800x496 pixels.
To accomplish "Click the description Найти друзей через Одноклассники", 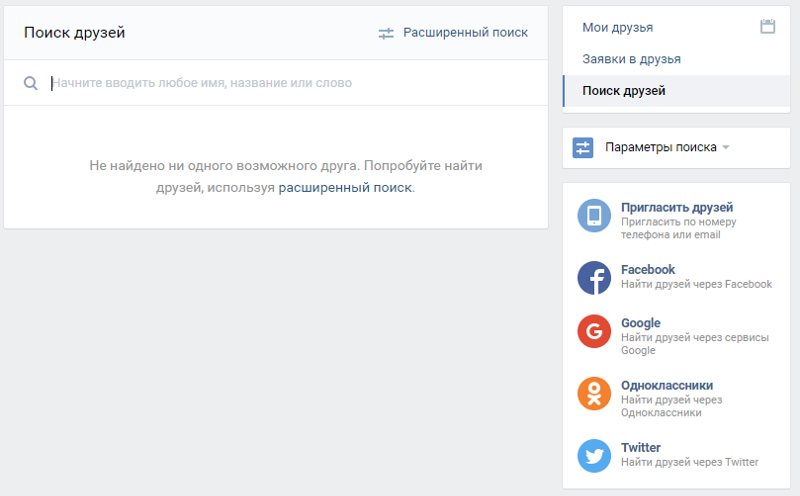I will (x=671, y=406).
